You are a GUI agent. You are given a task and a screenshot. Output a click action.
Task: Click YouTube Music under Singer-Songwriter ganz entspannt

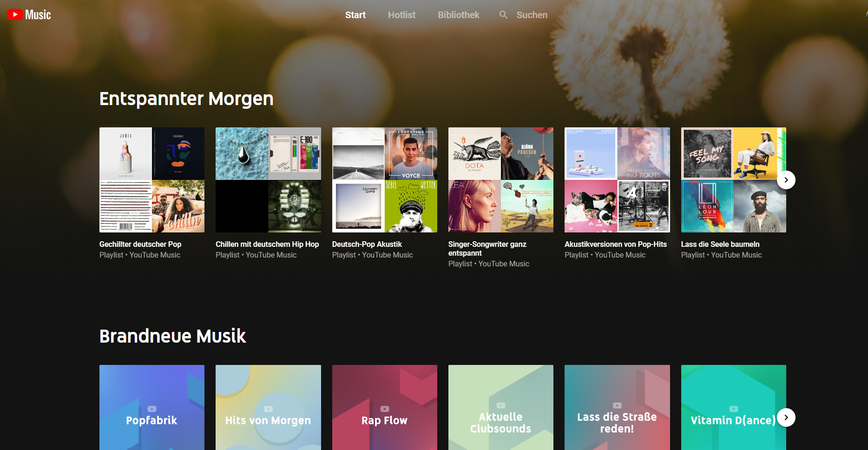504,264
